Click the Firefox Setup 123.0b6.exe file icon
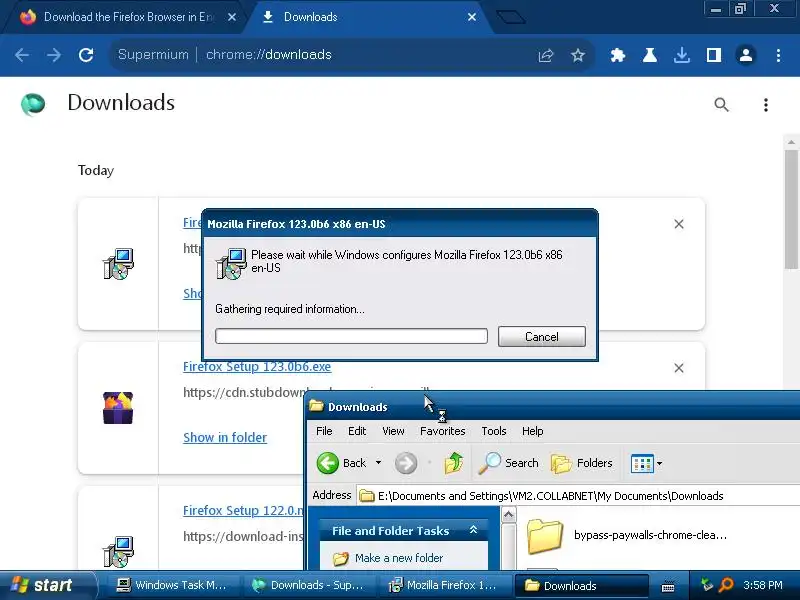This screenshot has width=800, height=600. click(x=118, y=408)
